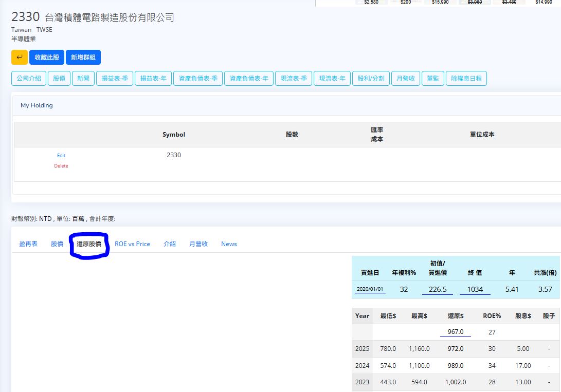Viewport: 561px width, 392px height.
Task: Click ROE% column header
Action: (492, 316)
